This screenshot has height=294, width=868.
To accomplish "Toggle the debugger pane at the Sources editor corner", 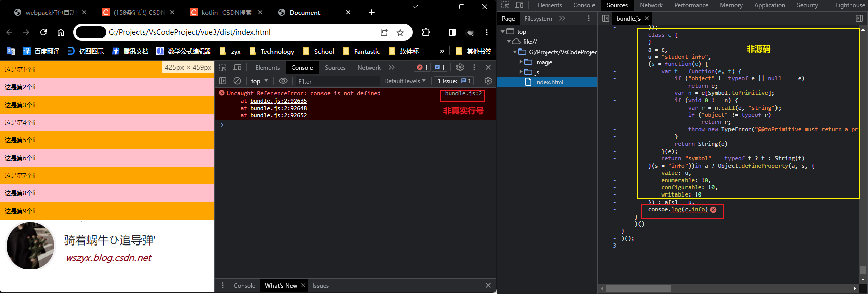I will (x=859, y=18).
